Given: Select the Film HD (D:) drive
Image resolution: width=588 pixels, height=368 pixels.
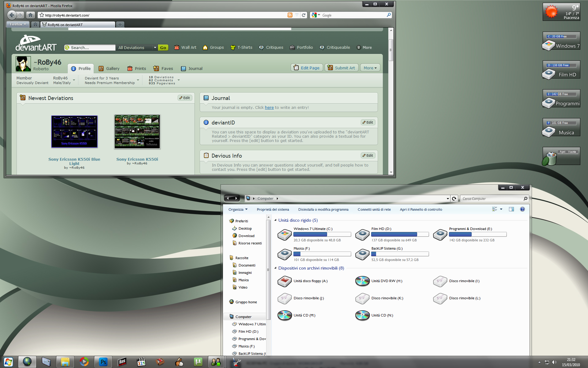Looking at the screenshot, I should pos(392,235).
